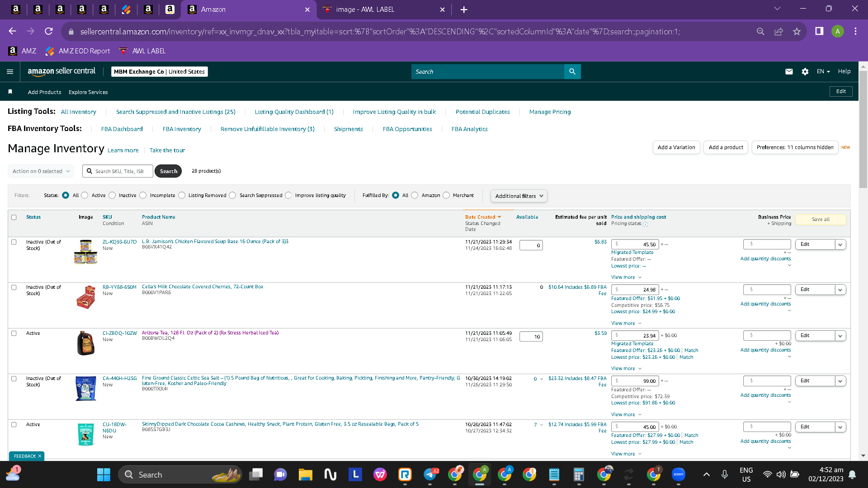Screen dimensions: 868x488
Task: Open the All Inventory listing tool
Action: coord(79,112)
